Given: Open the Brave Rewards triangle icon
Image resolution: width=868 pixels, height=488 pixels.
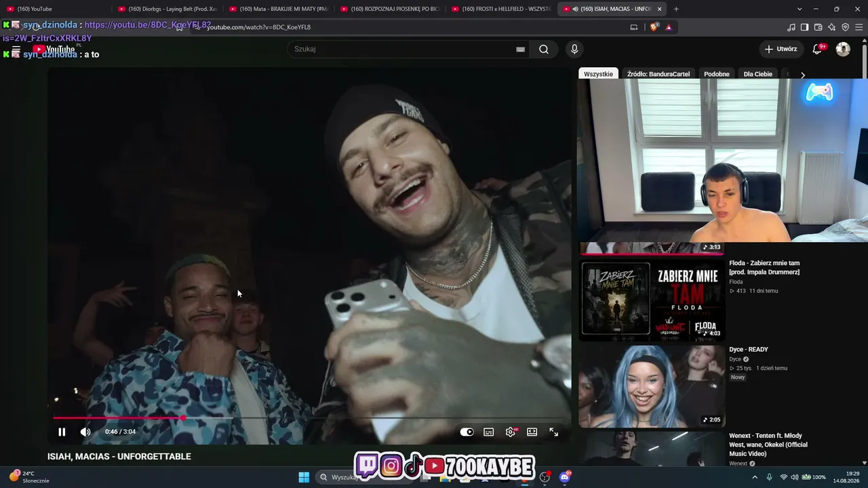Looking at the screenshot, I should coord(669,27).
